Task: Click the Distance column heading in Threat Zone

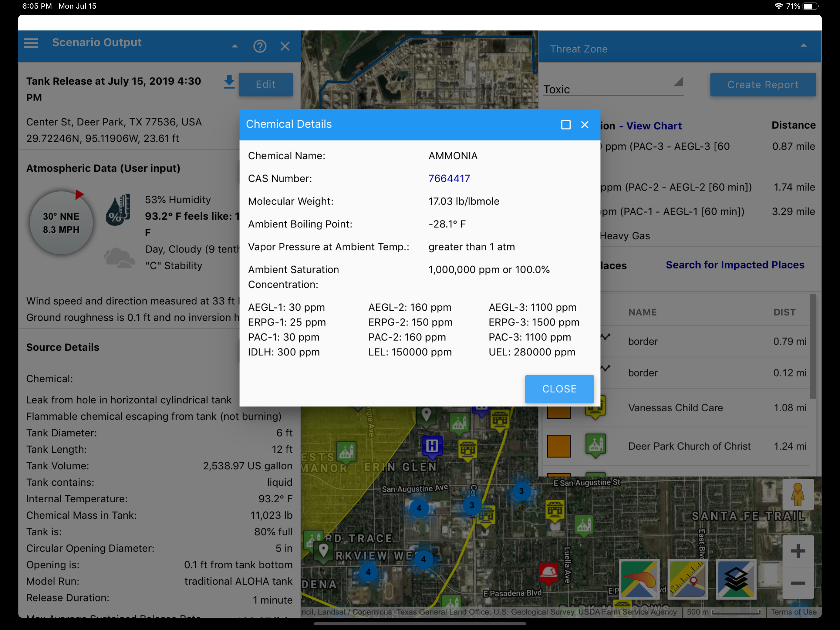Action: [793, 125]
